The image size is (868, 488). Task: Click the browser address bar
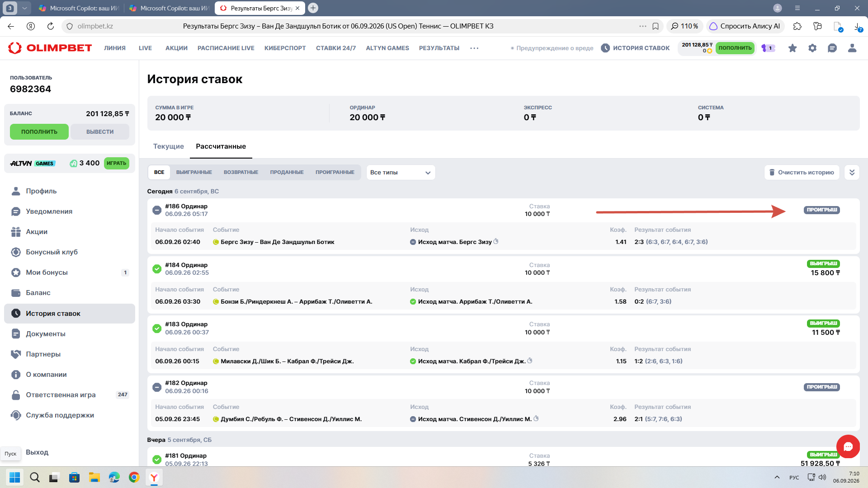(353, 26)
